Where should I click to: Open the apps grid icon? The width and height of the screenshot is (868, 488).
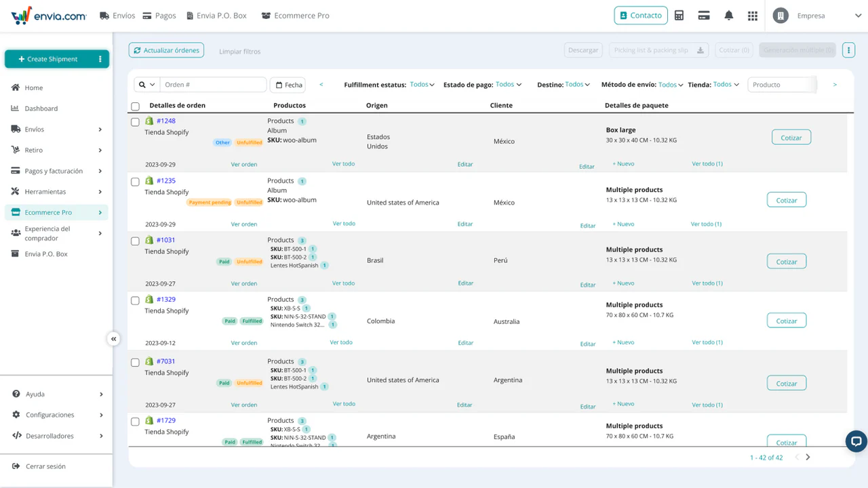[x=753, y=16]
